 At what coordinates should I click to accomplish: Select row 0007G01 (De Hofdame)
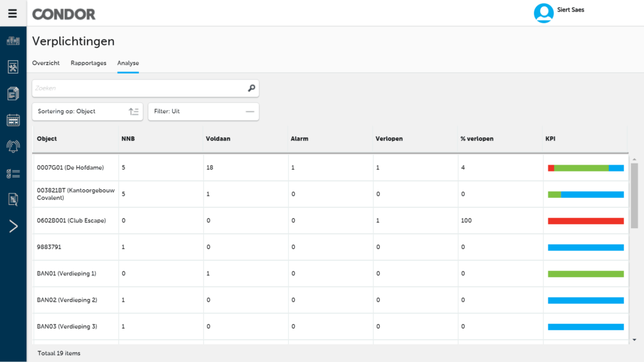330,167
